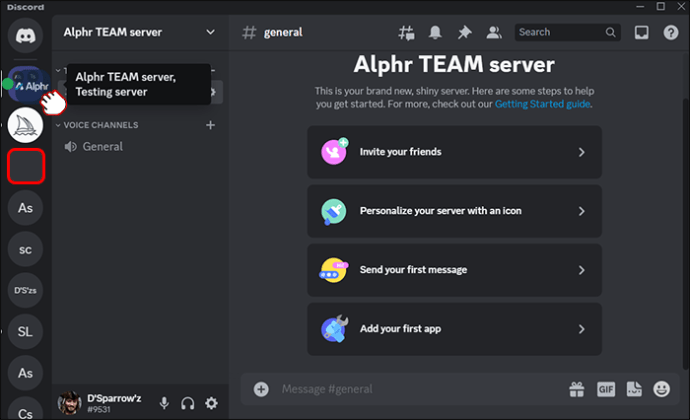Show pinned messages
The height and width of the screenshot is (420, 690).
464,33
